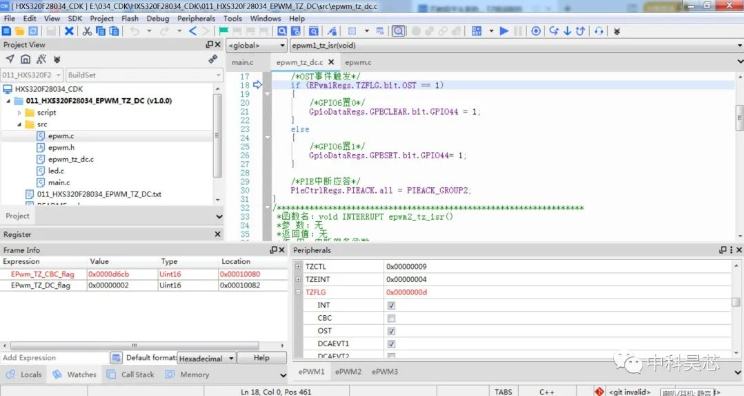Switch to the main.c editor tab
The image size is (744, 396).
click(242, 62)
